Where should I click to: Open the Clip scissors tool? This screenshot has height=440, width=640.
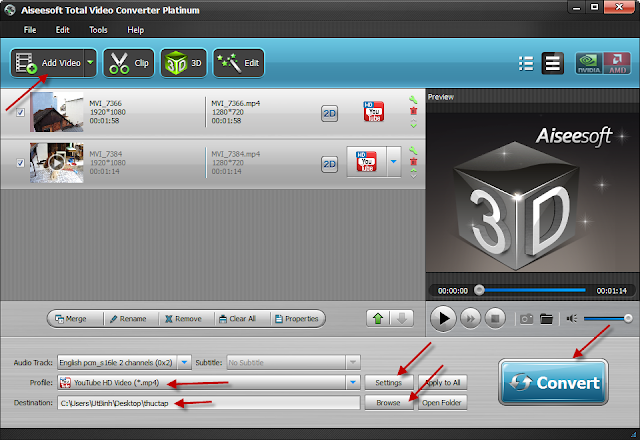[129, 63]
